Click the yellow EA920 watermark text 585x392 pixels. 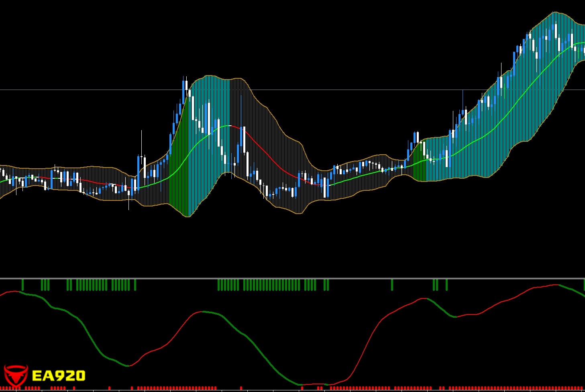[x=58, y=376]
